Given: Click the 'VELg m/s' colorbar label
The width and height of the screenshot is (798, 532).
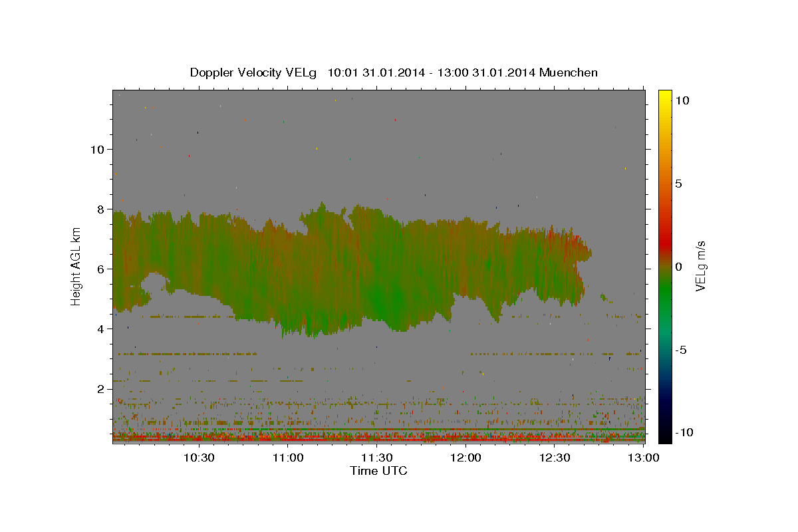Looking at the screenshot, I should tap(700, 266).
